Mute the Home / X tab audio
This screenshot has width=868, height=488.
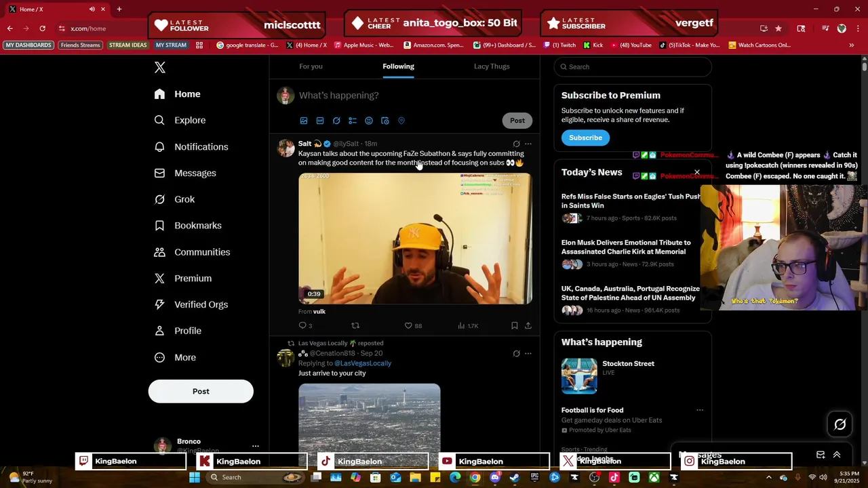click(92, 9)
